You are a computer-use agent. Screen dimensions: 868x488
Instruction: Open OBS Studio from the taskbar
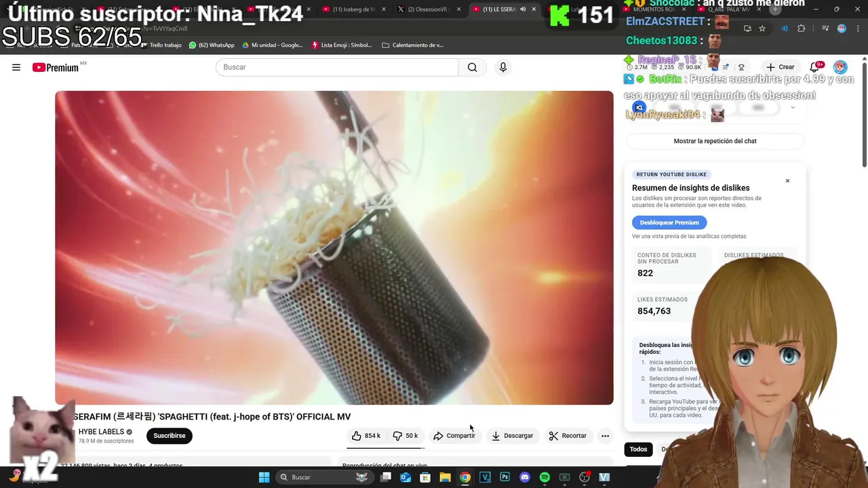click(585, 477)
